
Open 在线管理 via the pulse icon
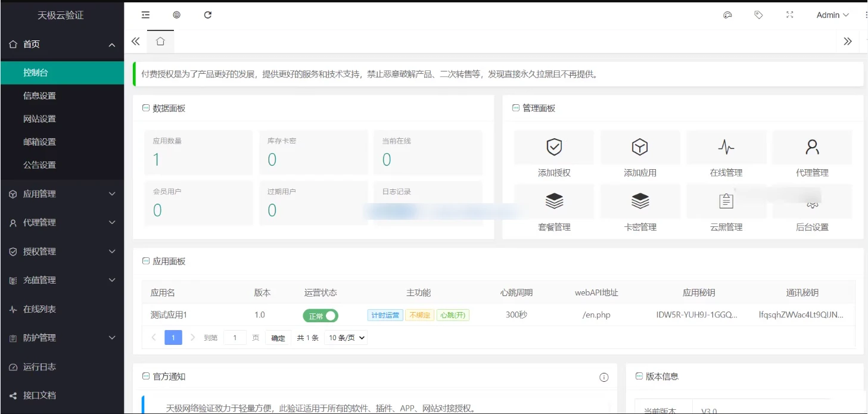(726, 147)
